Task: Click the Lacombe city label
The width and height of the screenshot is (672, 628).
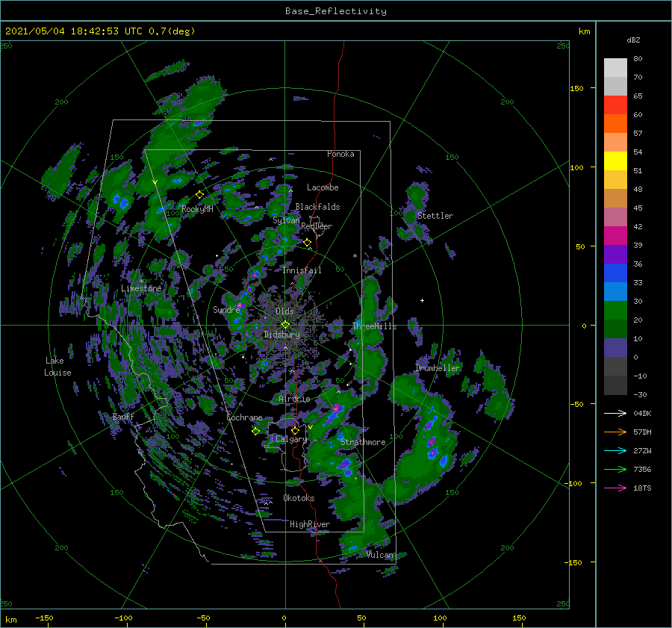Action: (323, 187)
